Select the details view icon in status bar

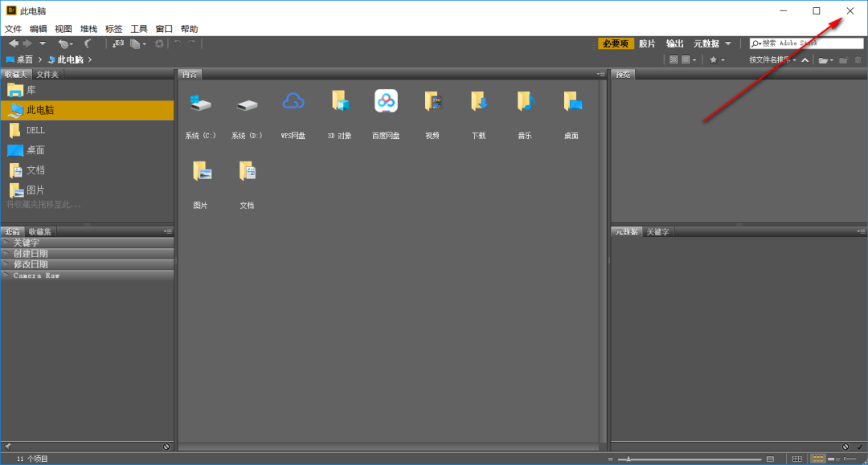[833, 459]
